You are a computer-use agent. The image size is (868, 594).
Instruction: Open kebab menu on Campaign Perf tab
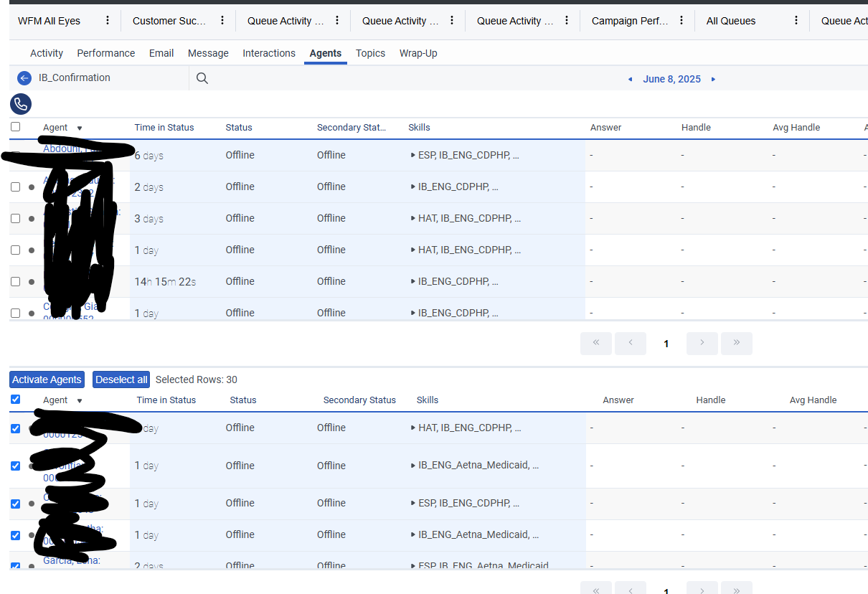(x=681, y=20)
